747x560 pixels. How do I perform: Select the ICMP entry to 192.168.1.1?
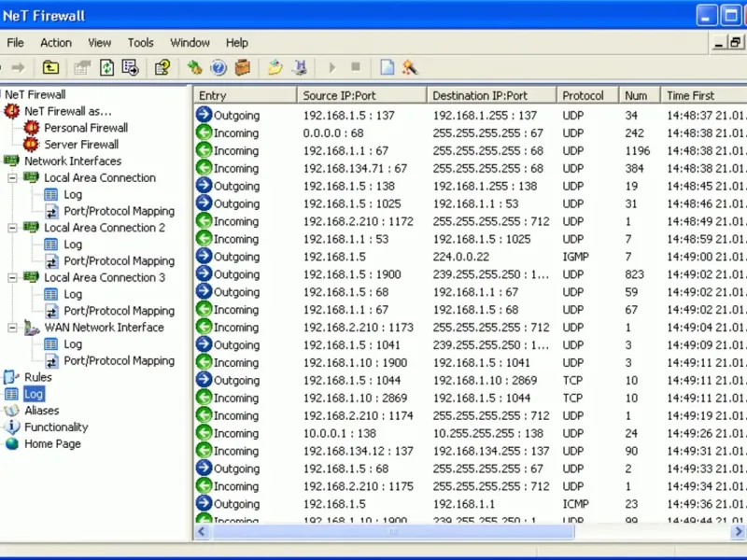(471, 504)
